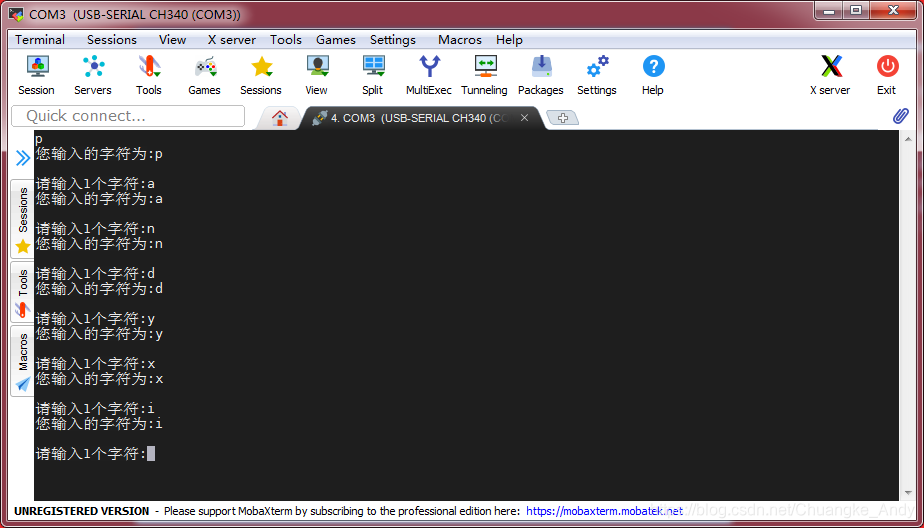Viewport: 924px width, 528px height.
Task: Open the Tools menu in menu bar
Action: coord(286,39)
